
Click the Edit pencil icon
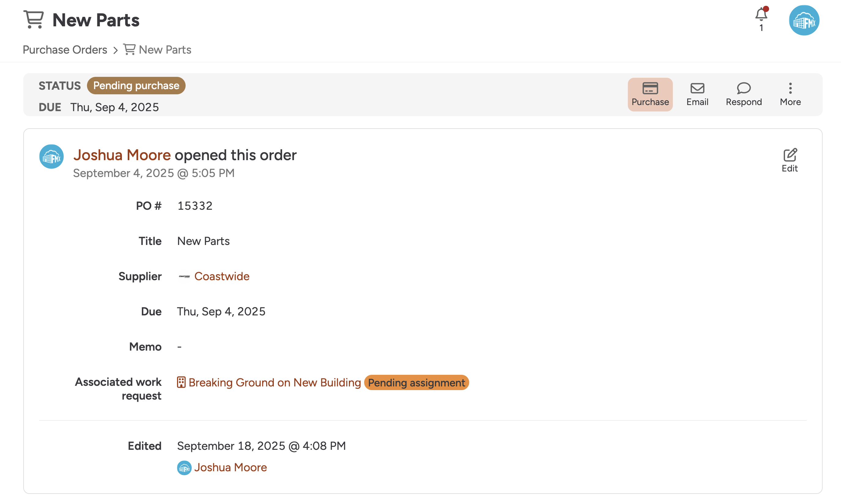click(790, 155)
